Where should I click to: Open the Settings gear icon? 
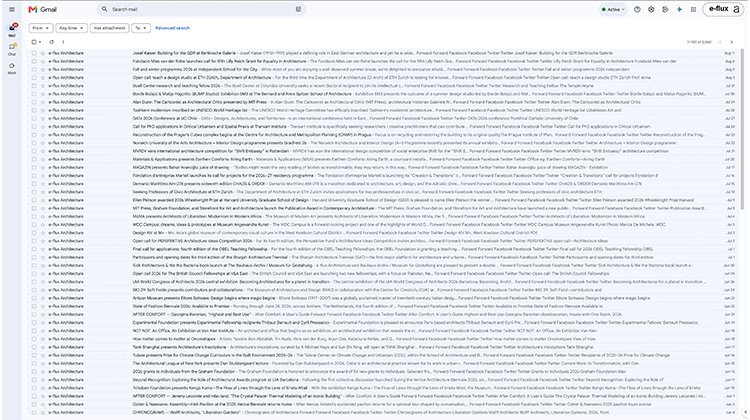651,9
